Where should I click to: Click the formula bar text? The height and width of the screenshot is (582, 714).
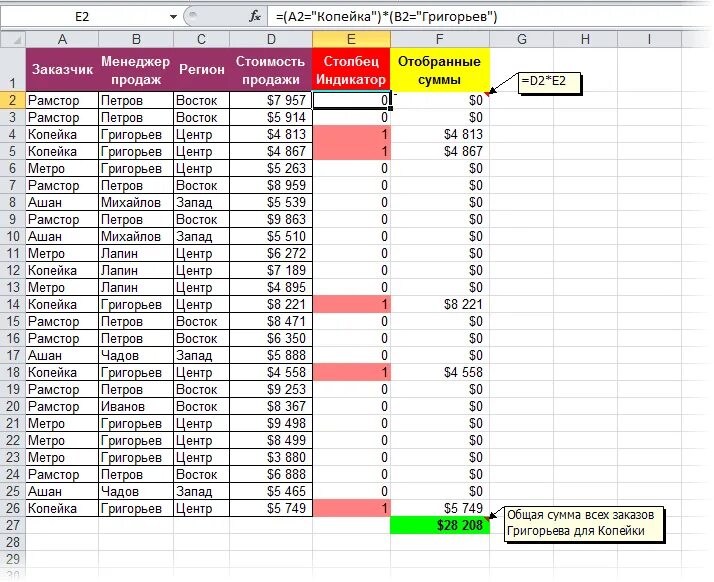click(x=386, y=17)
